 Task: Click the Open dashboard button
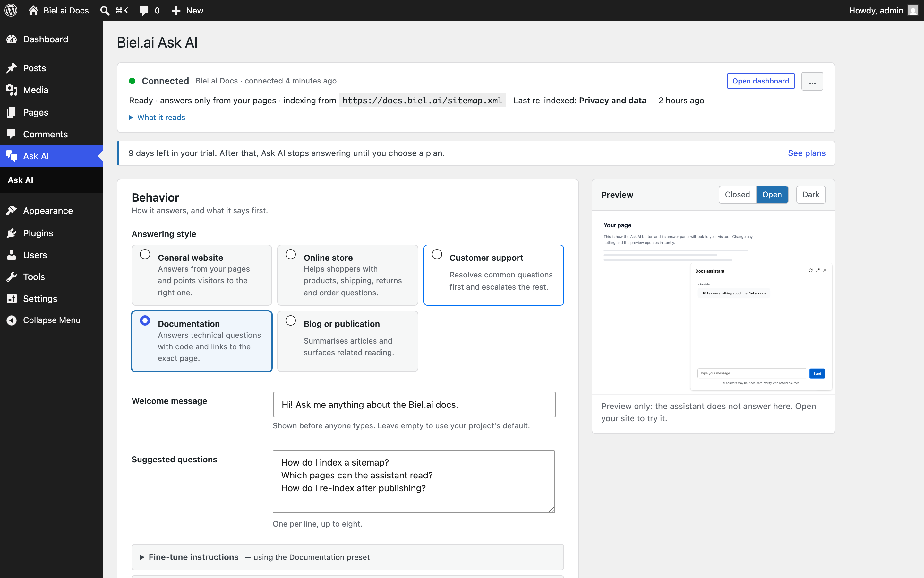(761, 81)
